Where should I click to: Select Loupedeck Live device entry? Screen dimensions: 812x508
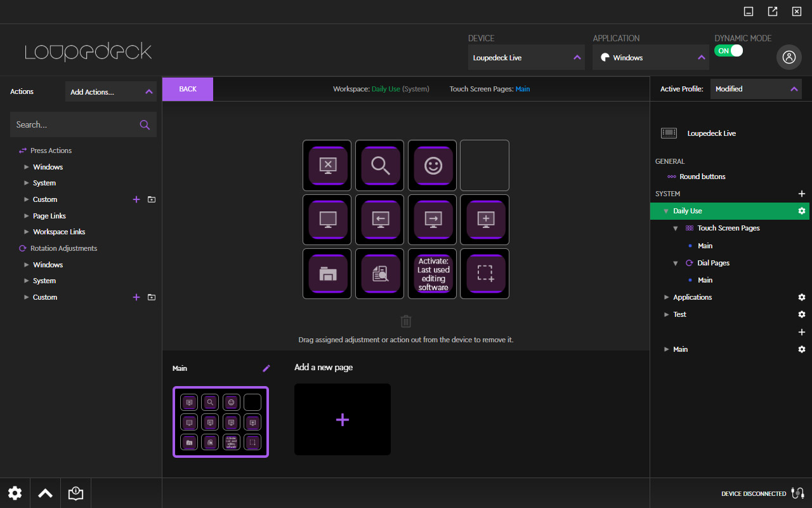point(711,133)
